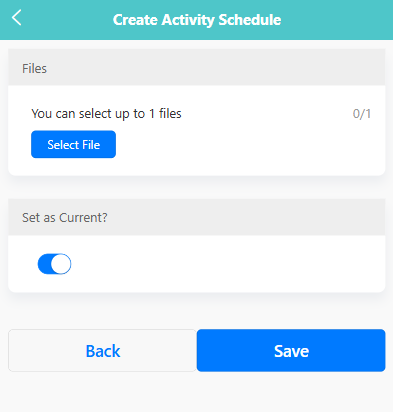Click the Select File button
The width and height of the screenshot is (393, 412).
[73, 144]
